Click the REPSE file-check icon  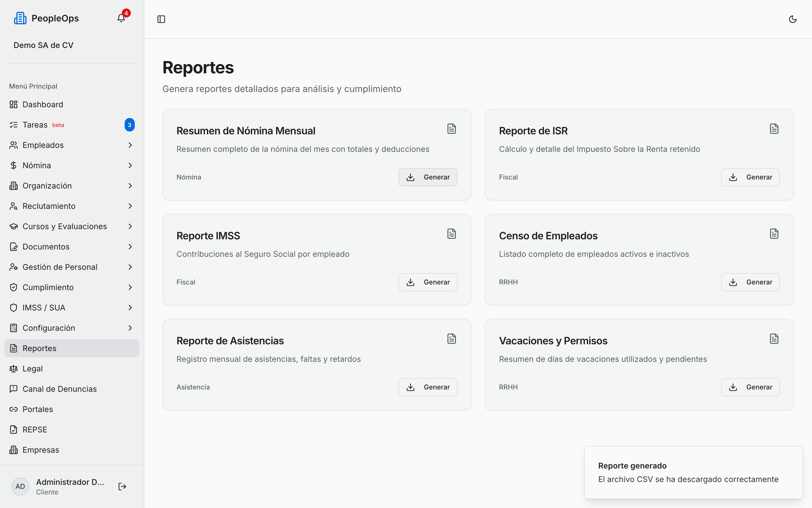click(x=14, y=429)
